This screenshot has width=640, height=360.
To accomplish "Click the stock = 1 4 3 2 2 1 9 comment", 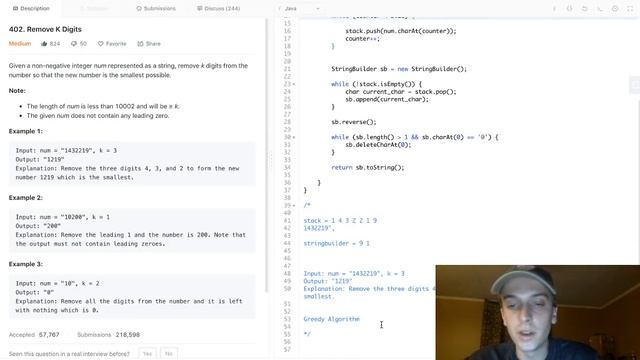I will click(x=340, y=221).
